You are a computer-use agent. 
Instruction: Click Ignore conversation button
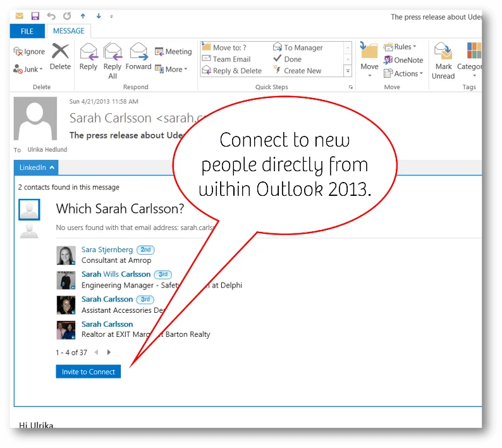point(29,52)
